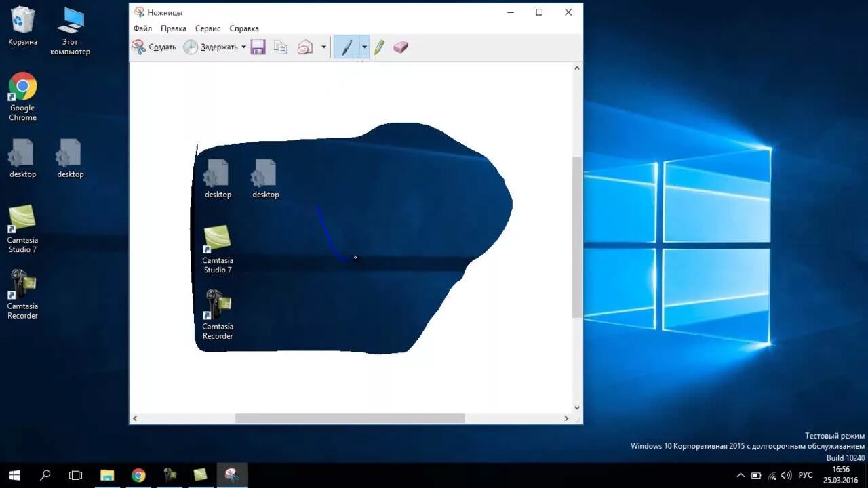Copy the snip using the copy icon
The width and height of the screenshot is (868, 488).
coord(280,47)
